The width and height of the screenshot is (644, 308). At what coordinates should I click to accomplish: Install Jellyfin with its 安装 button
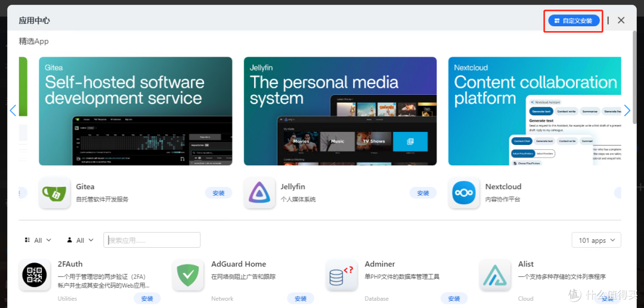point(423,193)
